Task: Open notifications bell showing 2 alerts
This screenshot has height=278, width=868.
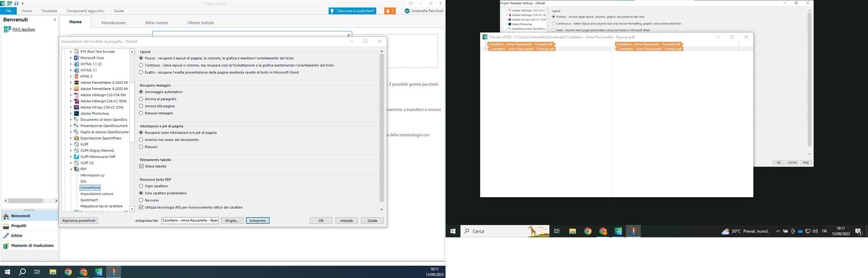Action: [390, 11]
